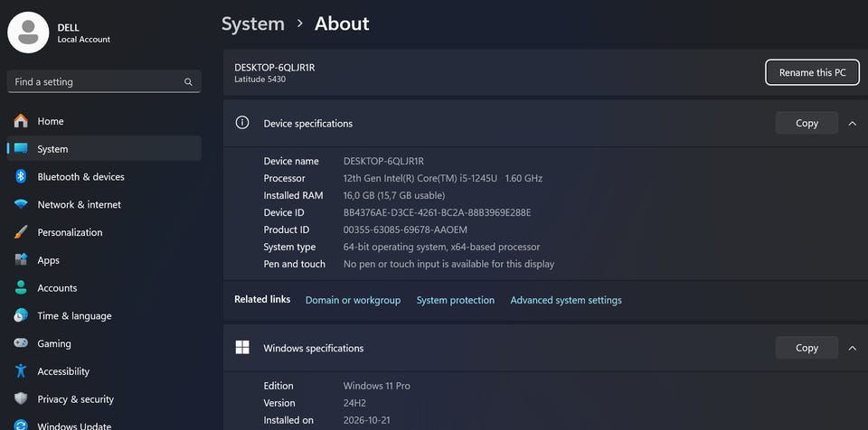
Task: Open Time & language globe icon
Action: pos(21,315)
